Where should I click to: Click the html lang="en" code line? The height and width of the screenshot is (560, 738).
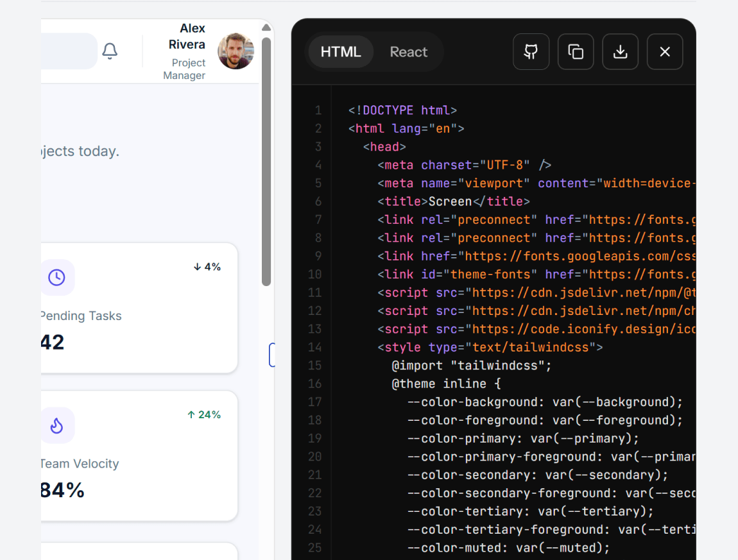click(x=406, y=128)
